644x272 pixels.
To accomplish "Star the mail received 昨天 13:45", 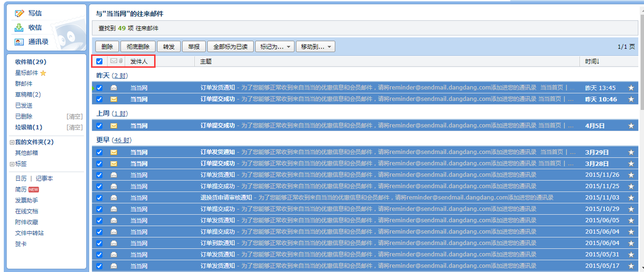I will click(x=631, y=87).
